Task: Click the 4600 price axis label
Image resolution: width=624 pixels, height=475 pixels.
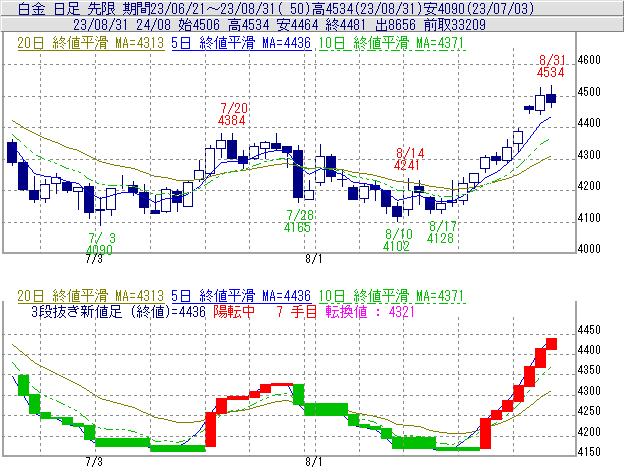Action: [x=589, y=60]
